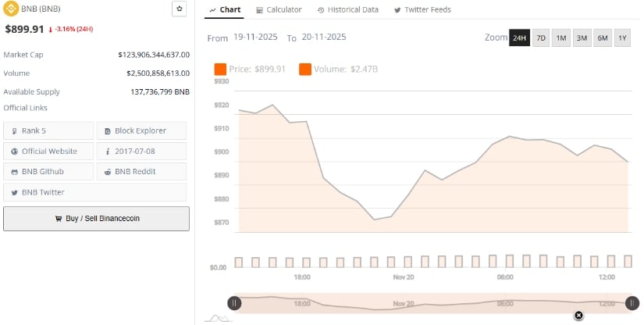Open BNB Github page
Viewport: 644px width, 325px height.
point(48,171)
